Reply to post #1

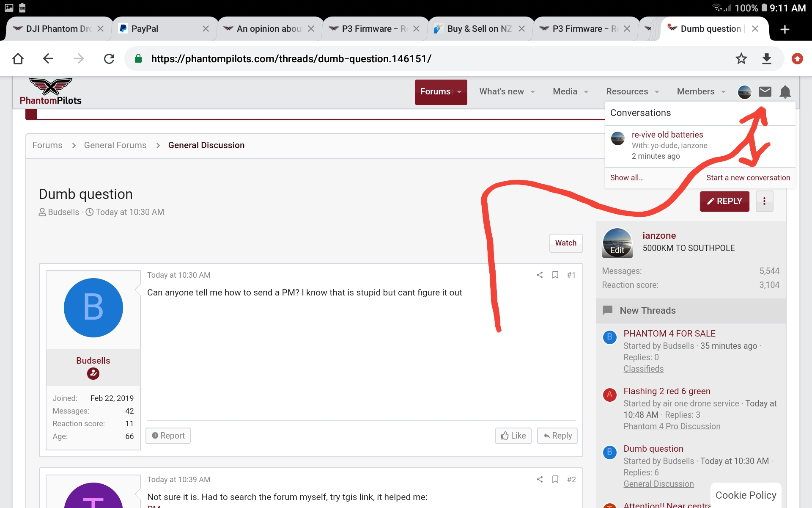[557, 436]
